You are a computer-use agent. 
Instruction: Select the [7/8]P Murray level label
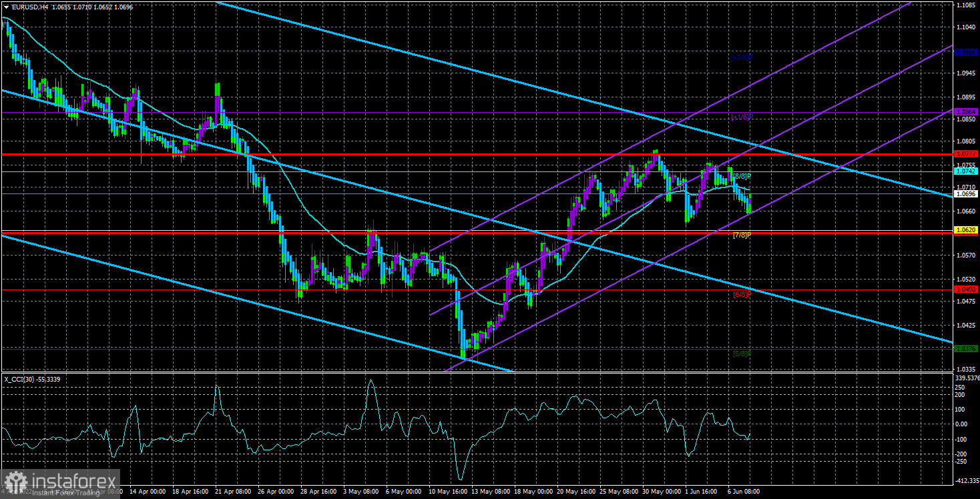pos(742,235)
